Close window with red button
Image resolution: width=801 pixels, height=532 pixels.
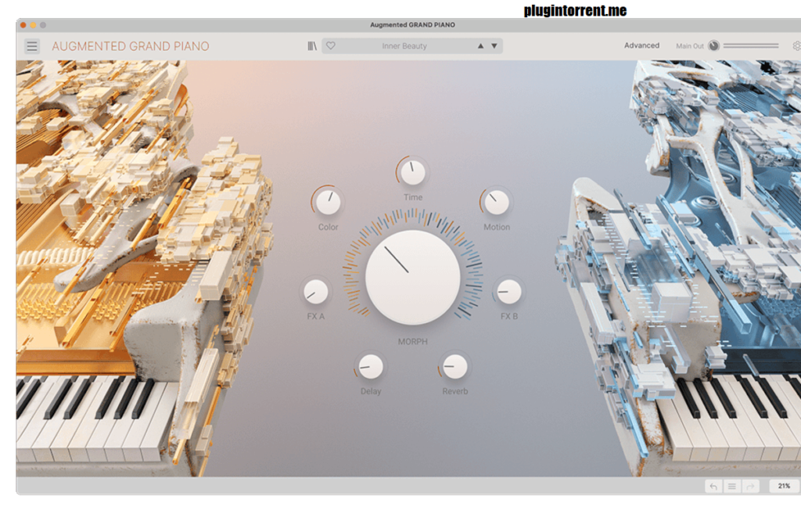[x=23, y=24]
